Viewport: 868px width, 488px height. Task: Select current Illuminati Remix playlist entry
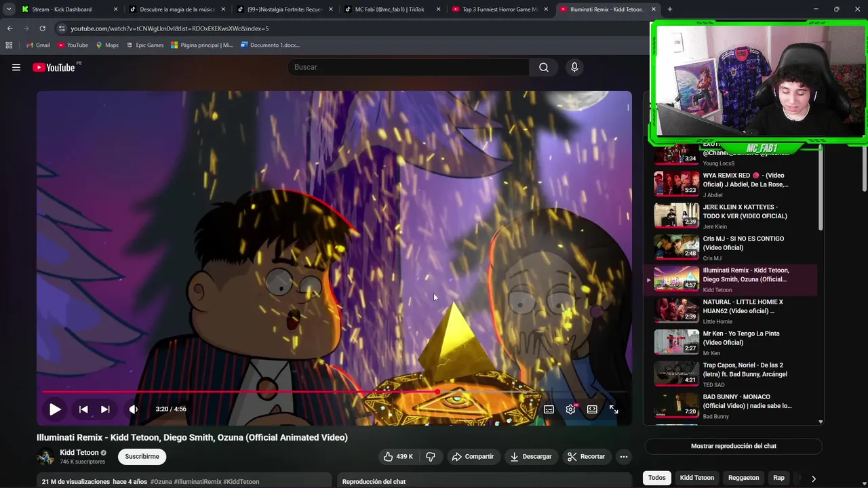[x=736, y=279]
